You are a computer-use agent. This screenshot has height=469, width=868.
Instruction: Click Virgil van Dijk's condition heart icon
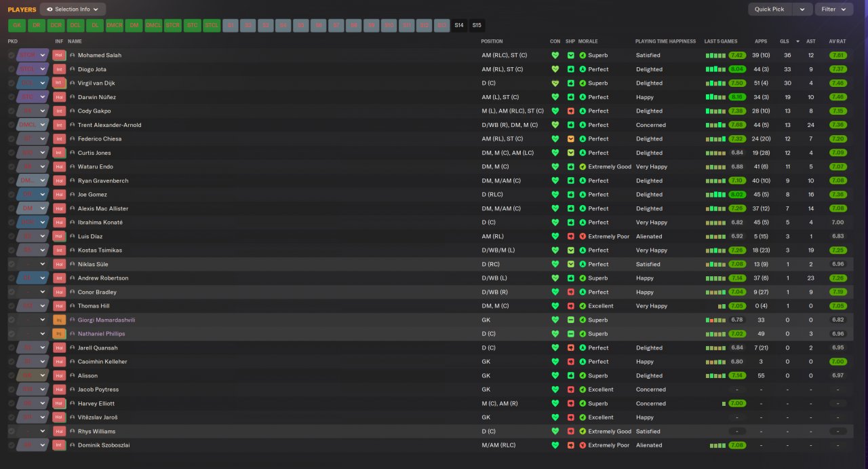pyautogui.click(x=555, y=83)
